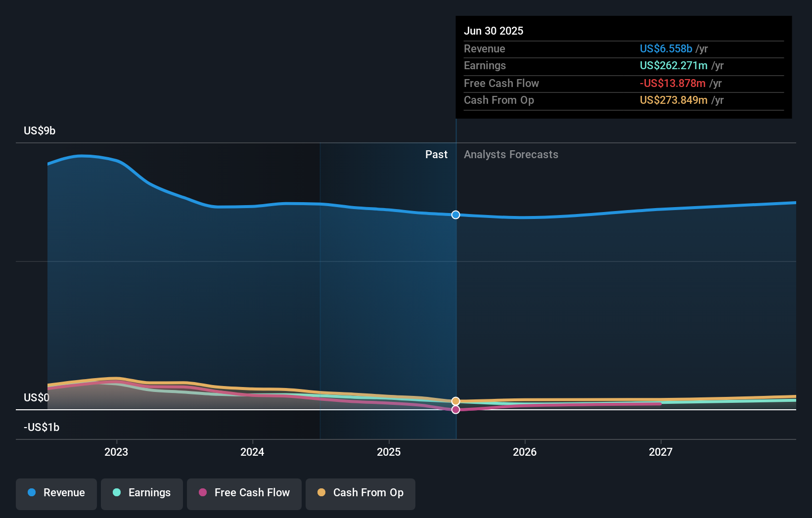Click the US$273.849m cash from op value
This screenshot has height=518, width=812.
pos(674,100)
